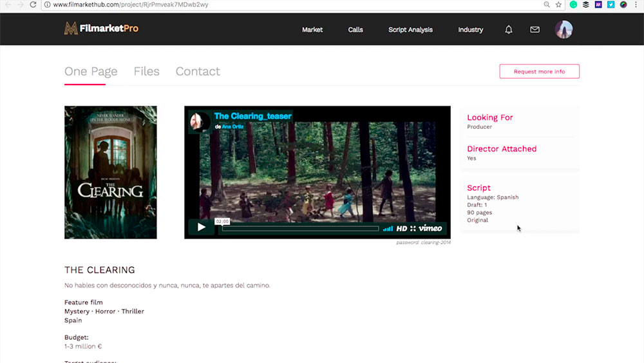This screenshot has width=644, height=363.
Task: Click the 90 pages script detail
Action: coord(479,213)
